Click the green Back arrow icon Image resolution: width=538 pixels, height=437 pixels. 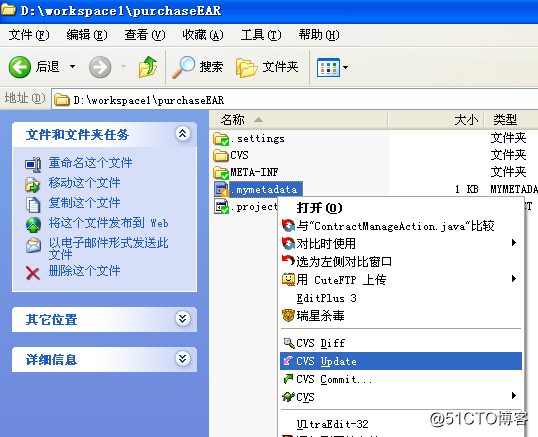tap(20, 67)
